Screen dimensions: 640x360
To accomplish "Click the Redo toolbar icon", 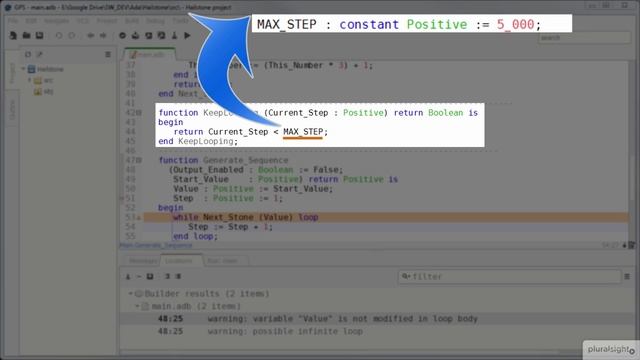I will [x=71, y=36].
